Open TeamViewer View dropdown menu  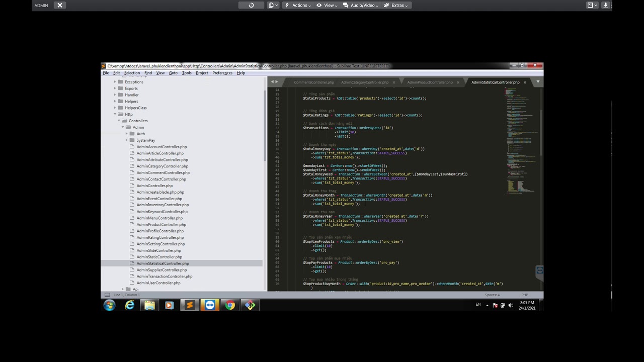[x=327, y=5]
